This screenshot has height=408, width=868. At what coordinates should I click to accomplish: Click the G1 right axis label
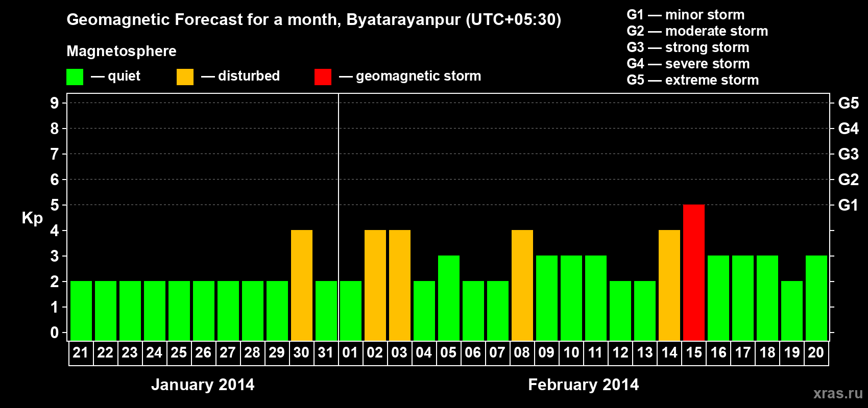point(848,205)
